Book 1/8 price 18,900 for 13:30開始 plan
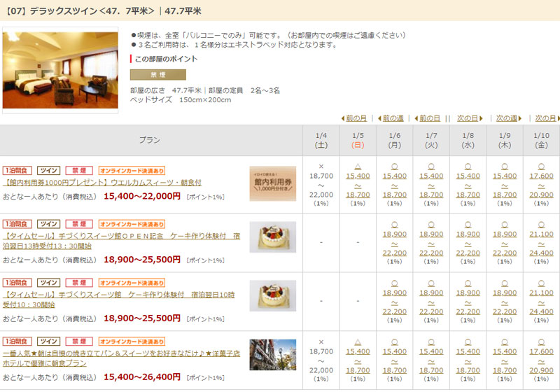The image size is (560, 392). point(468,234)
